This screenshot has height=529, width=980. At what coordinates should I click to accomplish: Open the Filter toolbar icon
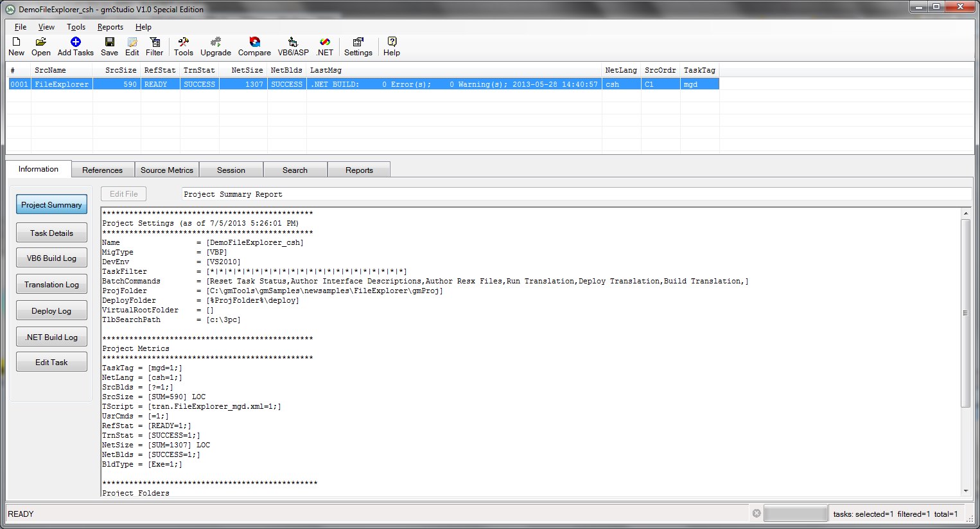(x=154, y=42)
